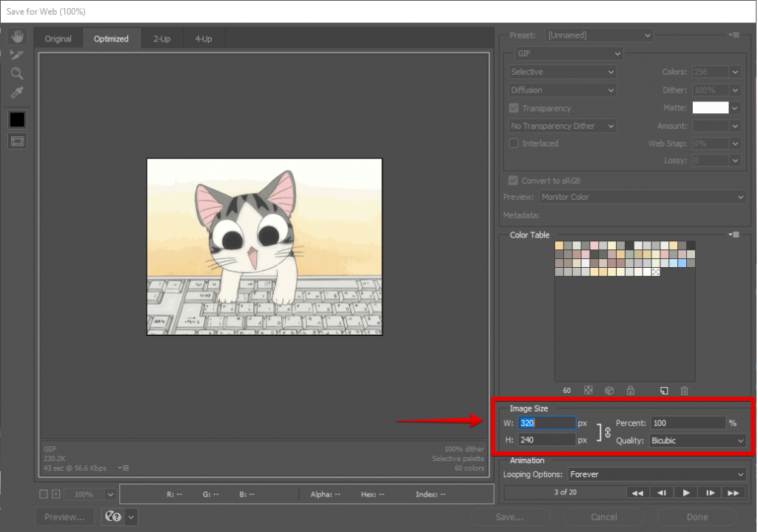
Task: Switch to the Original tab
Action: pos(58,38)
